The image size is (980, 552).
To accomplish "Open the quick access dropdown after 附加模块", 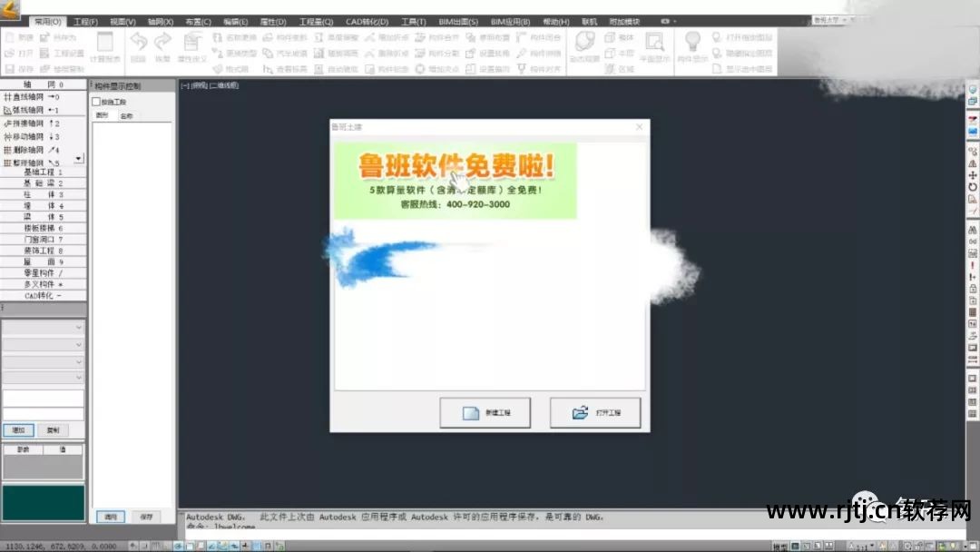I will tap(675, 21).
